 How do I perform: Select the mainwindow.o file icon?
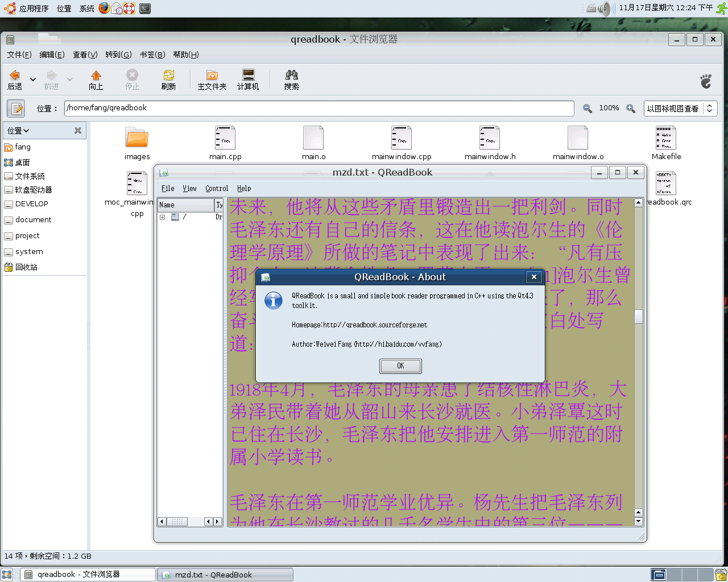coord(578,138)
